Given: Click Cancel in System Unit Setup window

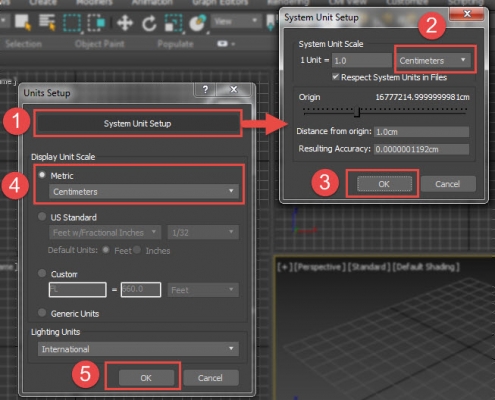Looking at the screenshot, I should point(448,184).
